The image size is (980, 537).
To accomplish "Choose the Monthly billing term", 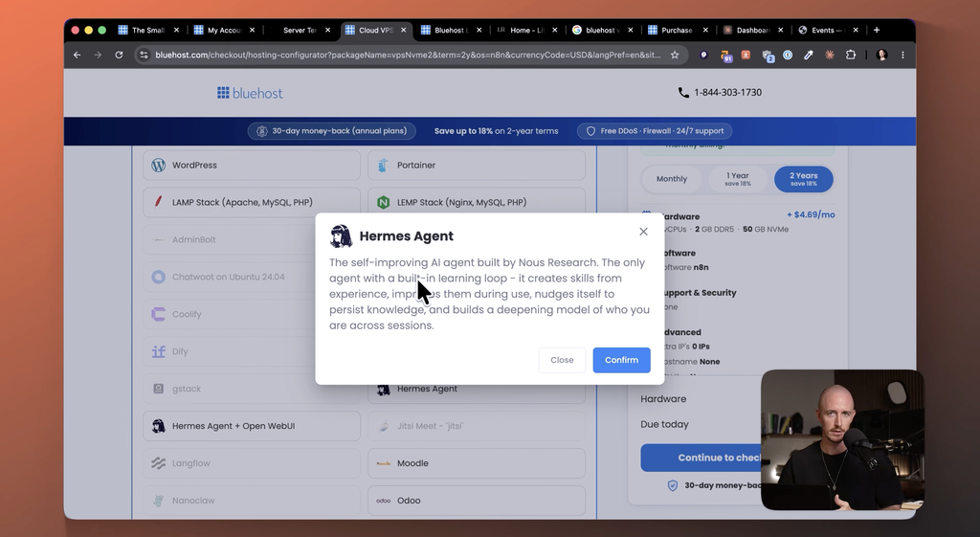I will [x=672, y=179].
